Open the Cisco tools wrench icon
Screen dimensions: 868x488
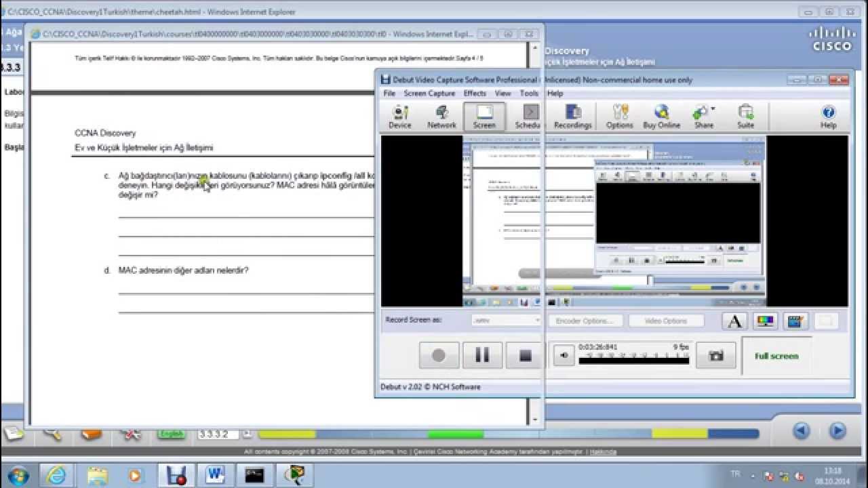click(132, 433)
